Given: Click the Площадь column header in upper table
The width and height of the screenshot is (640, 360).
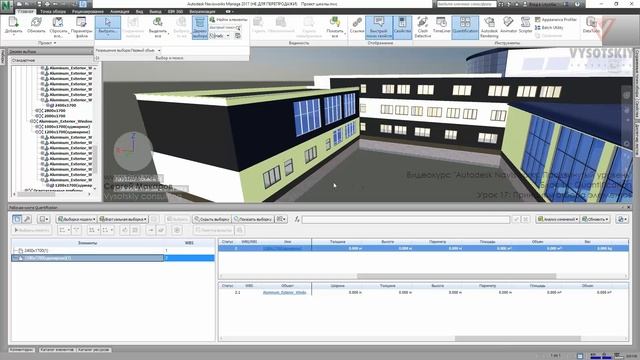Looking at the screenshot, I should [487, 242].
